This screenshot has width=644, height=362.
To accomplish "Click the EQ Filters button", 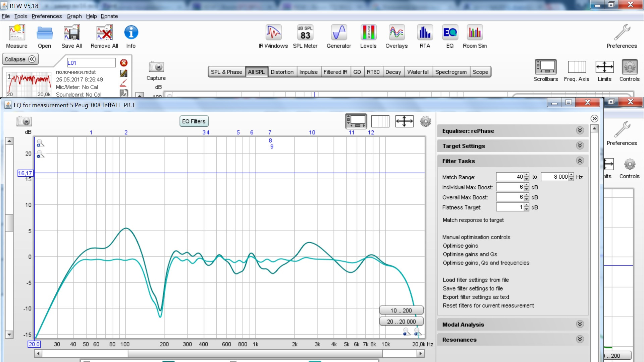I will (x=194, y=121).
